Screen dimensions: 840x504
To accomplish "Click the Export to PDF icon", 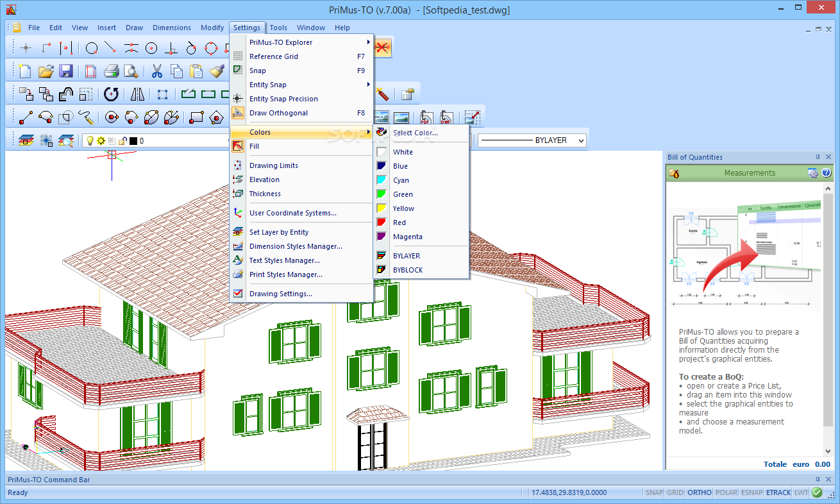I will point(426,118).
